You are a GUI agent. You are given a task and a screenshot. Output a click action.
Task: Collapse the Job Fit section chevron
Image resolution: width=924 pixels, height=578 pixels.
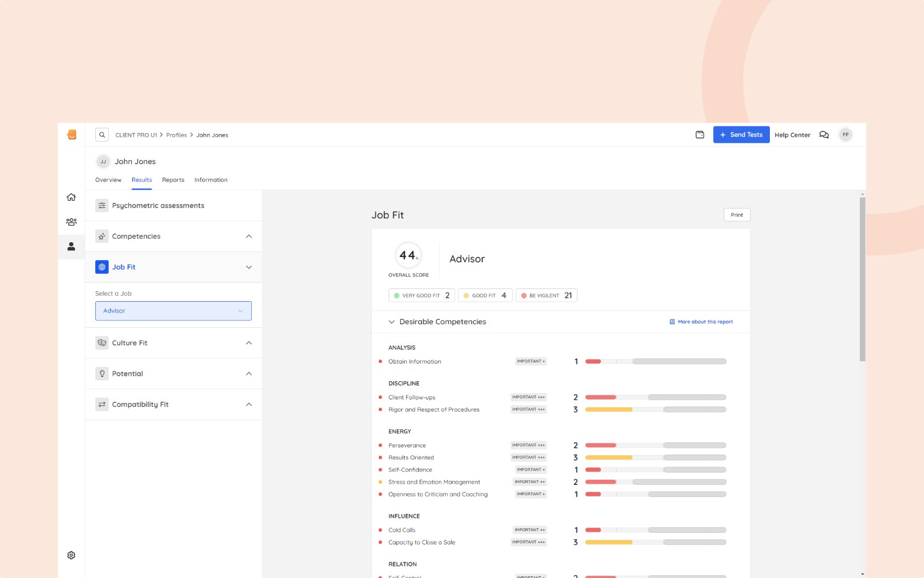pyautogui.click(x=249, y=267)
